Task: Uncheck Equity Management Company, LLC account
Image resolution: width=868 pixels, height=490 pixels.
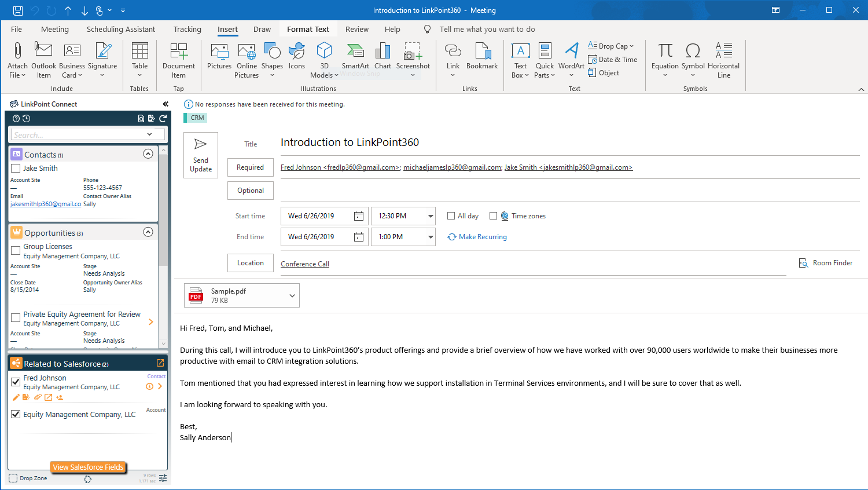Action: [16, 415]
